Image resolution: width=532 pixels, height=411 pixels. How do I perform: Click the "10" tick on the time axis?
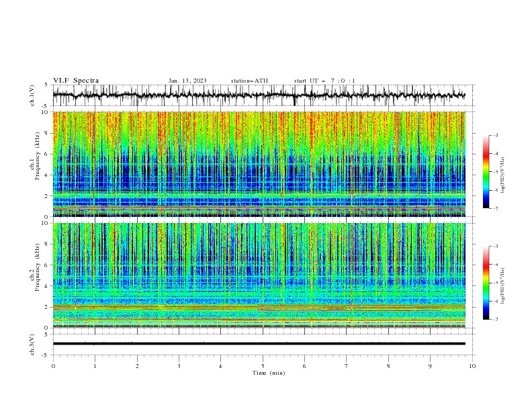pos(472,366)
